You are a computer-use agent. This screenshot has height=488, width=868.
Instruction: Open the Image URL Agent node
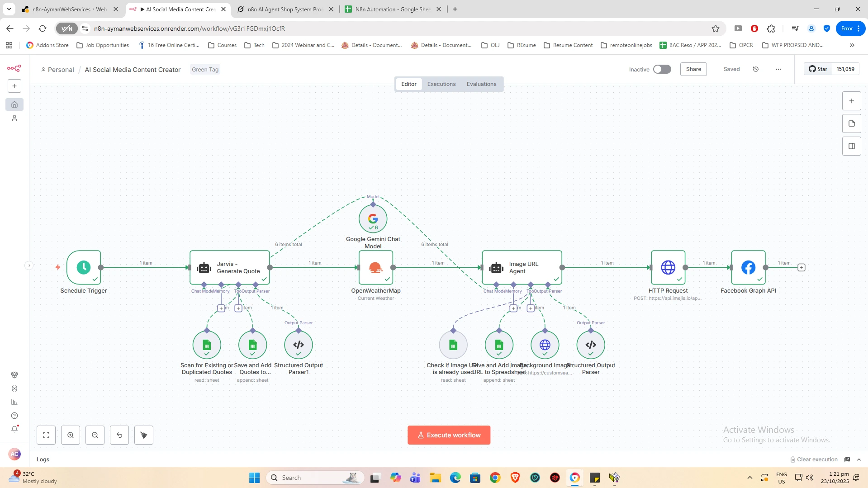[522, 267]
